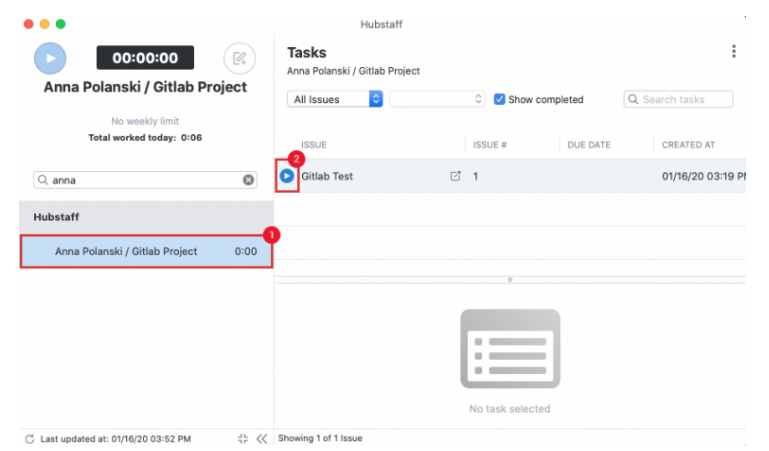Collapse the sidebar with double chevron
769x451 pixels.
262,438
